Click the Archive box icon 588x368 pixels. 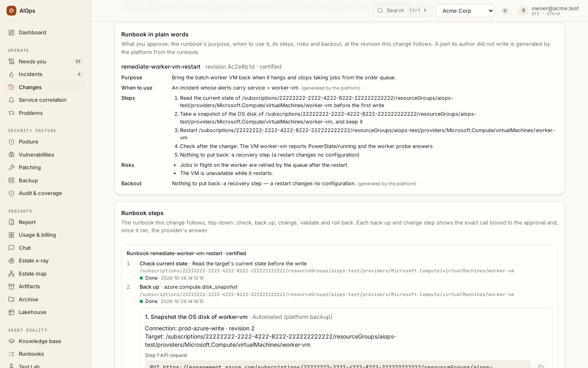11,300
